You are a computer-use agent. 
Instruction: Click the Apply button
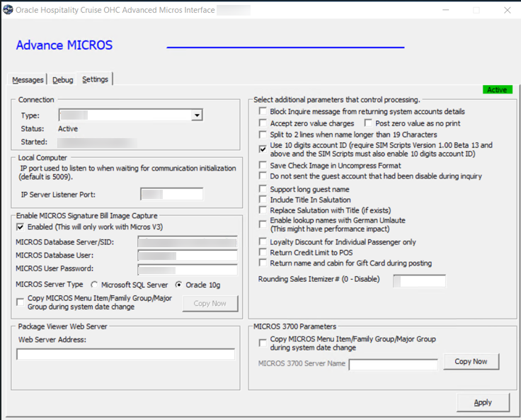click(483, 402)
